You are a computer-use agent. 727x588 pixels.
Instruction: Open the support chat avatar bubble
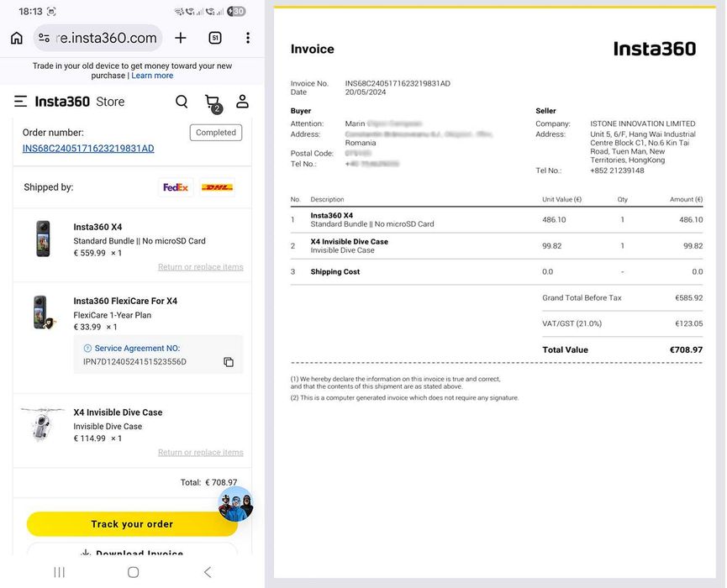point(235,504)
